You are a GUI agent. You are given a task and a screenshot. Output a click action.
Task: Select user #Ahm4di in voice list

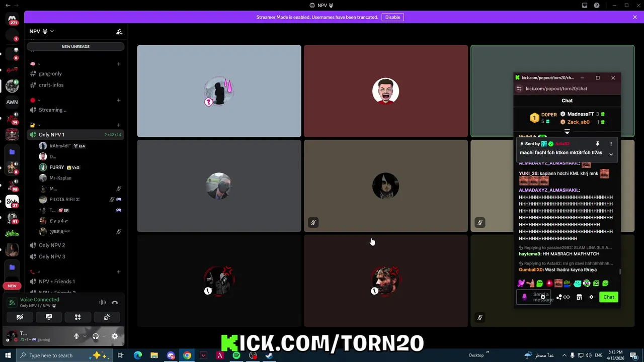click(80, 146)
